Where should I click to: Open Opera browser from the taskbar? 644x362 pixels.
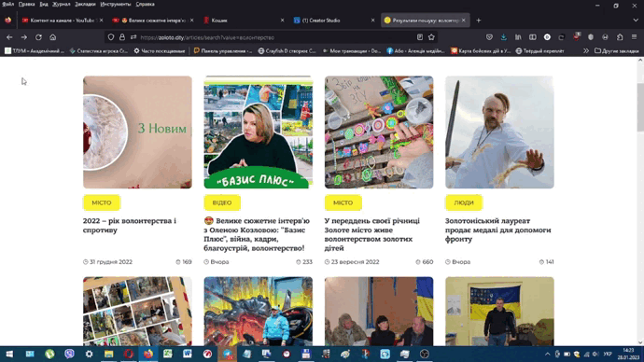pos(128,354)
